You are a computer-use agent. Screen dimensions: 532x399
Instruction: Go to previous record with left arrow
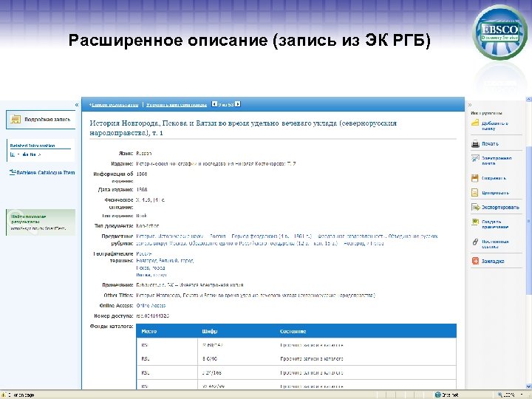pos(214,104)
